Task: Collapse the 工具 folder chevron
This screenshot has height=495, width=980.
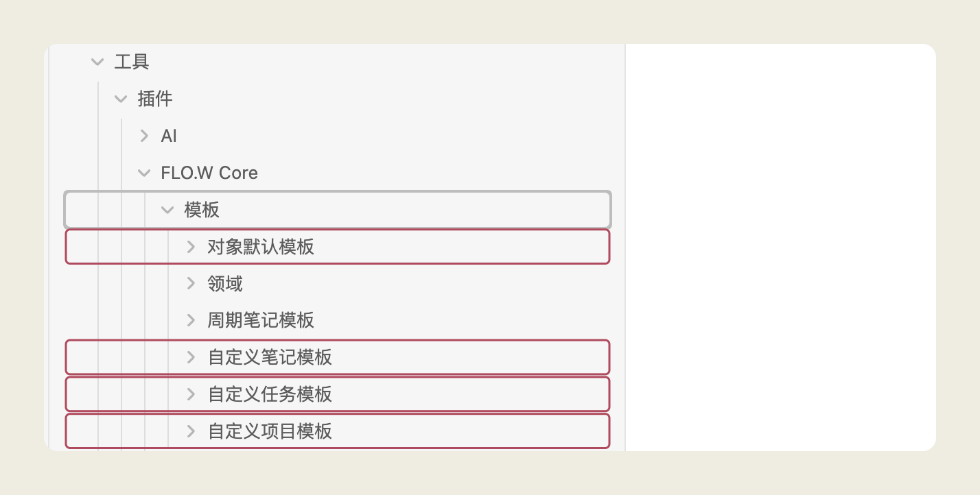Action: pos(97,62)
